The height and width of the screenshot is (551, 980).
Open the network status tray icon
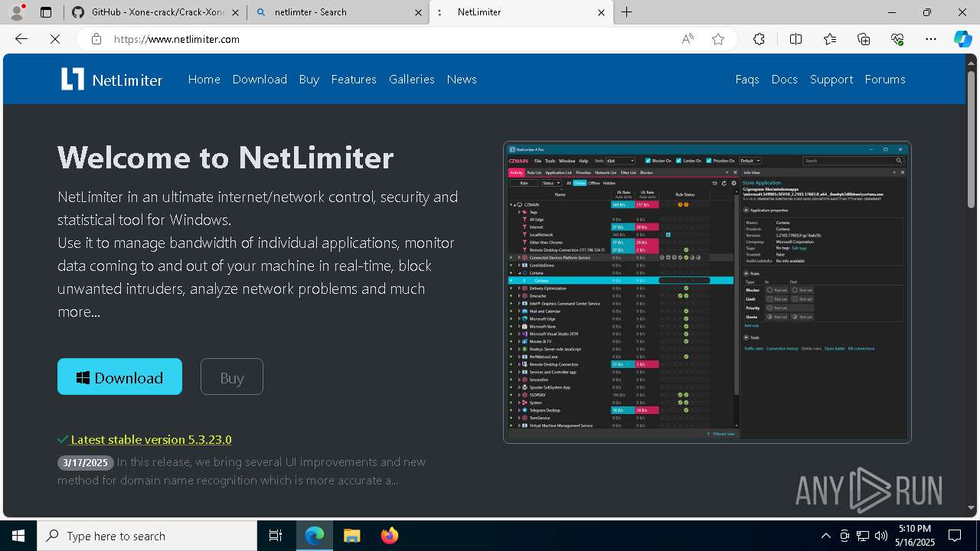click(x=862, y=536)
